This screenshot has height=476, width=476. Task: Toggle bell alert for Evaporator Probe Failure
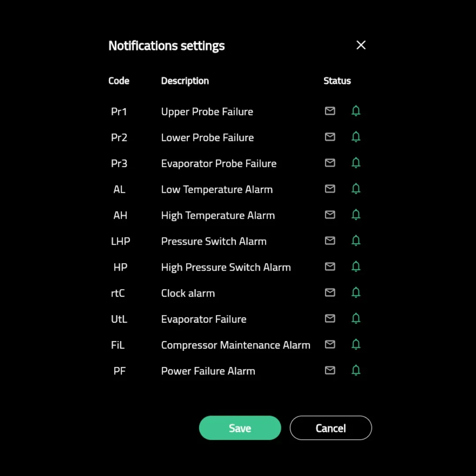(356, 163)
